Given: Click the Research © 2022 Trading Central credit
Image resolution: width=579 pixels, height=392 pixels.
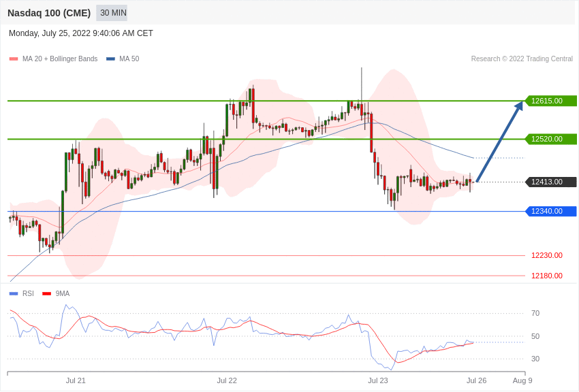Looking at the screenshot, I should click(x=522, y=59).
